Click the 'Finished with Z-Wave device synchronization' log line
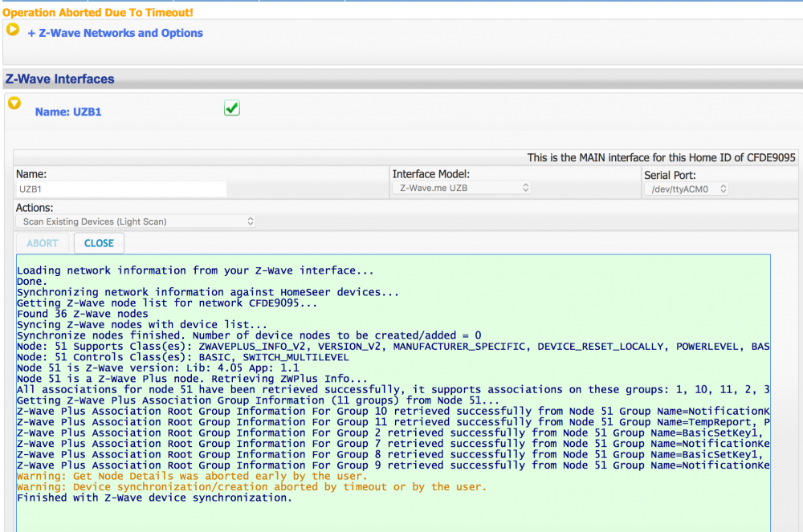Viewport: 803px width, 532px height. coord(154,497)
